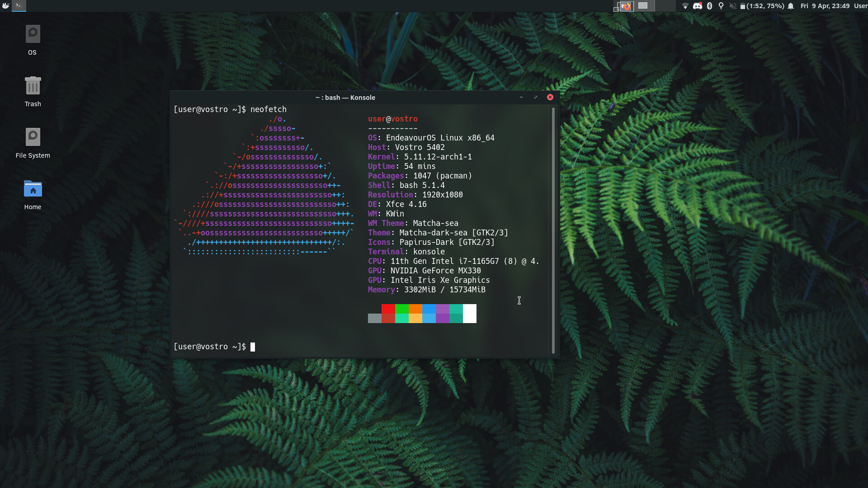Click the 'Theme: Matcha-dark-sea [GTK2/3]' line
The image size is (868, 488).
(438, 233)
